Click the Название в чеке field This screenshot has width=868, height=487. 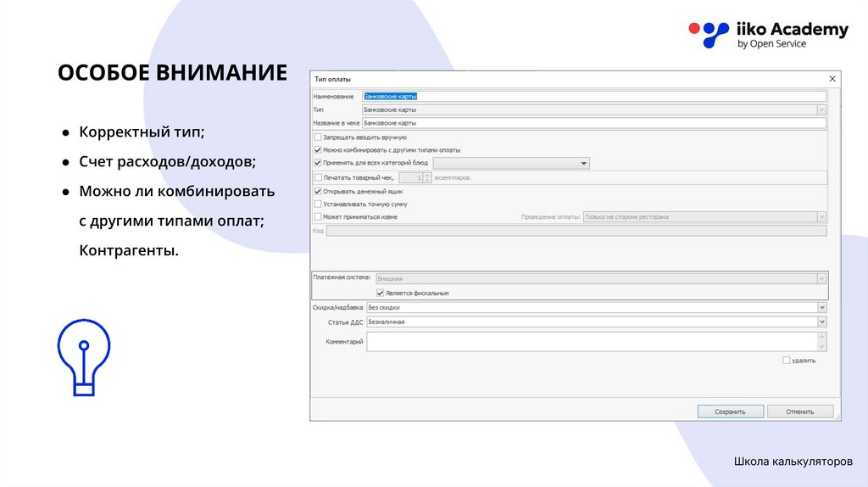click(594, 123)
